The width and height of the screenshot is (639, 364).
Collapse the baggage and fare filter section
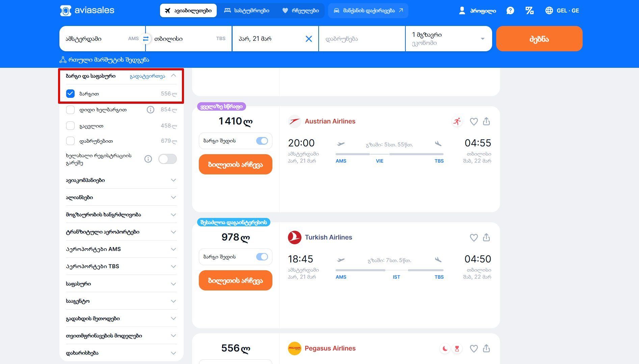(x=174, y=76)
